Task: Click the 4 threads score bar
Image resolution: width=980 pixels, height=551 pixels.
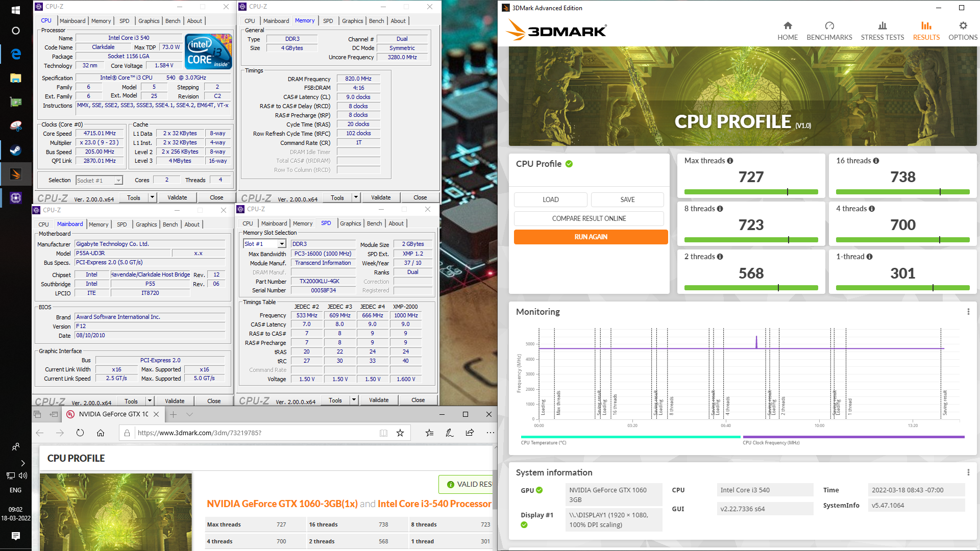Action: [x=902, y=240]
